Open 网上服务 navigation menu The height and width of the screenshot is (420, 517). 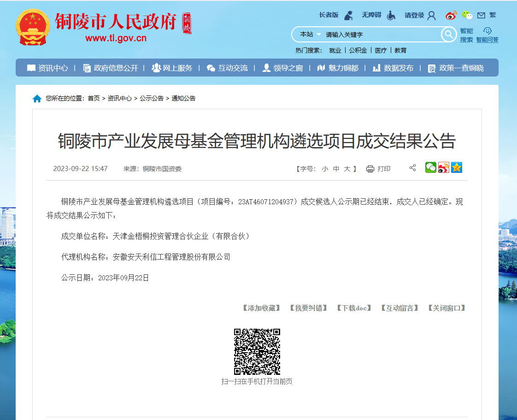tap(172, 68)
